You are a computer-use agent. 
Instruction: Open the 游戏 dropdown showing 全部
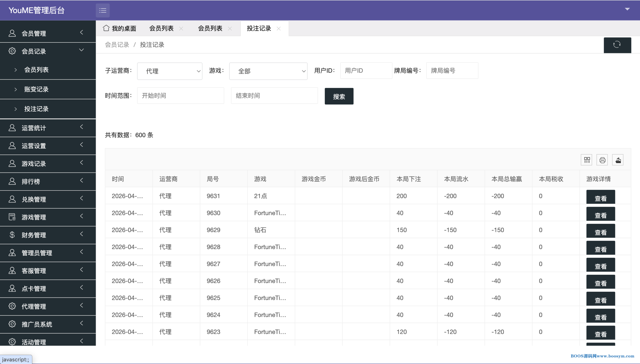(x=268, y=71)
